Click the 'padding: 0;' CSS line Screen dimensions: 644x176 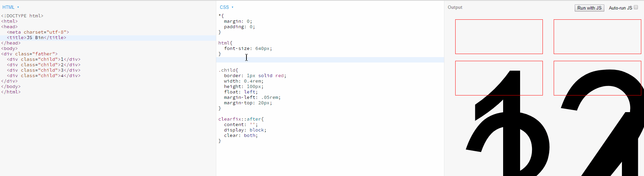[239, 27]
